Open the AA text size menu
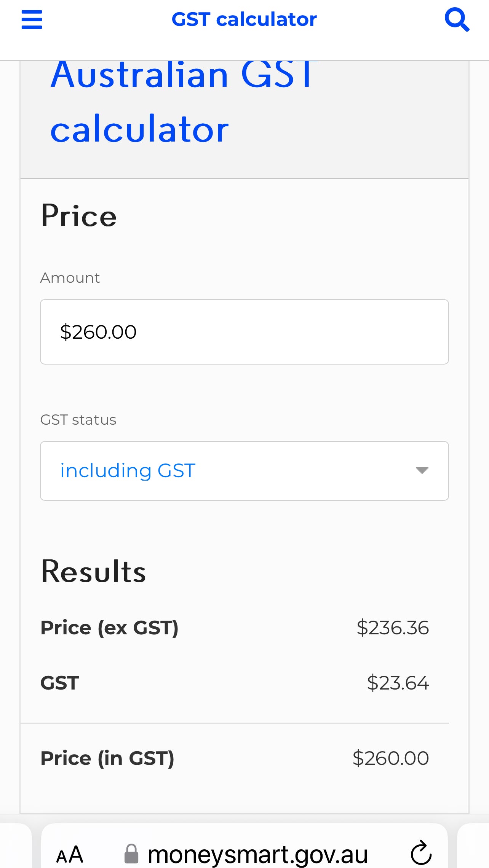Screen dimensions: 489x868 70,854
